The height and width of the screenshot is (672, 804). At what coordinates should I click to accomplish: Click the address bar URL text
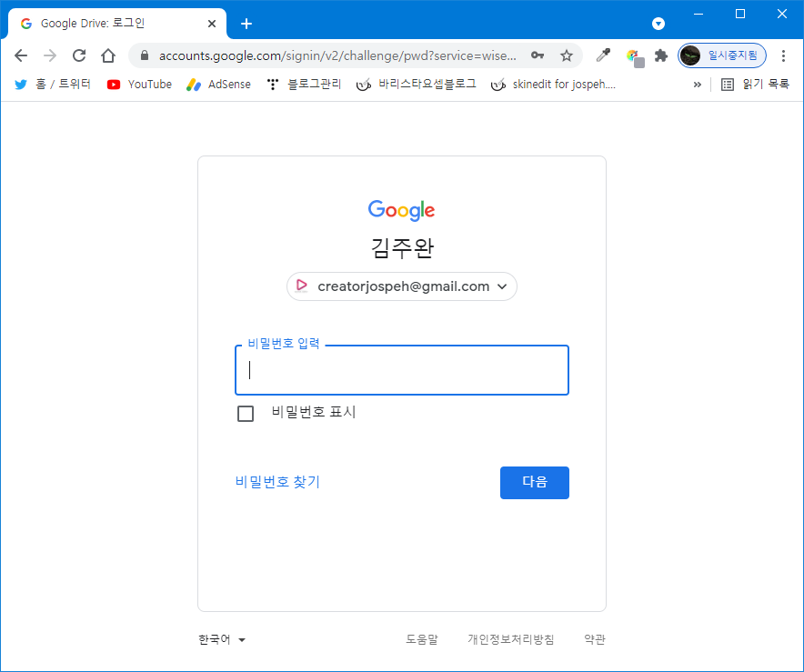pyautogui.click(x=337, y=55)
